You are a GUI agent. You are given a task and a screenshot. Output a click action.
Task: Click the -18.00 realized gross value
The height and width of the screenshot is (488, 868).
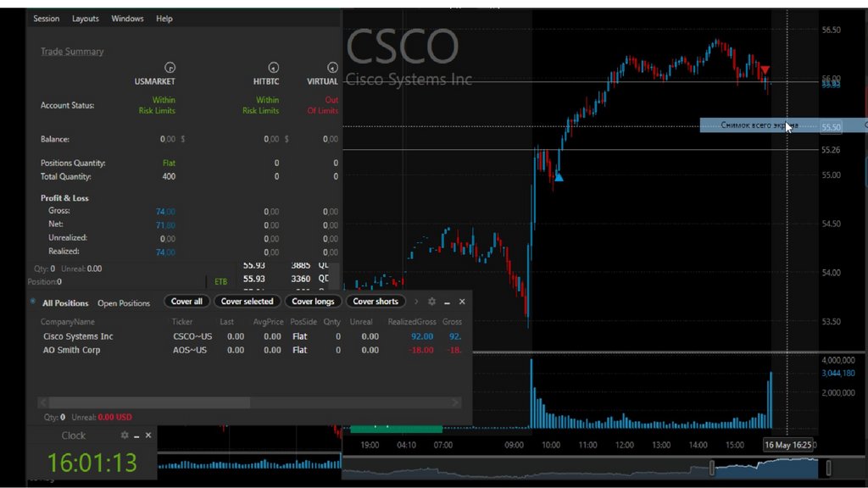(420, 350)
